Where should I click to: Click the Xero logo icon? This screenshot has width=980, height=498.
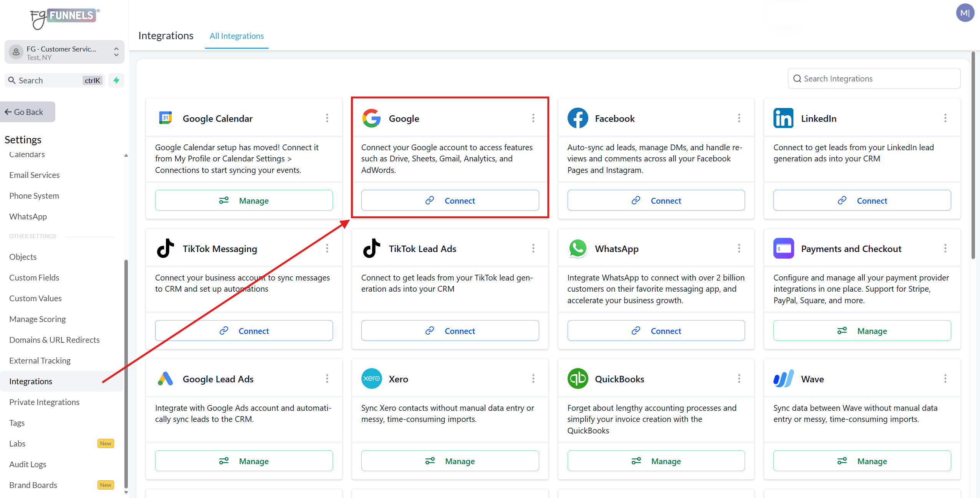371,379
